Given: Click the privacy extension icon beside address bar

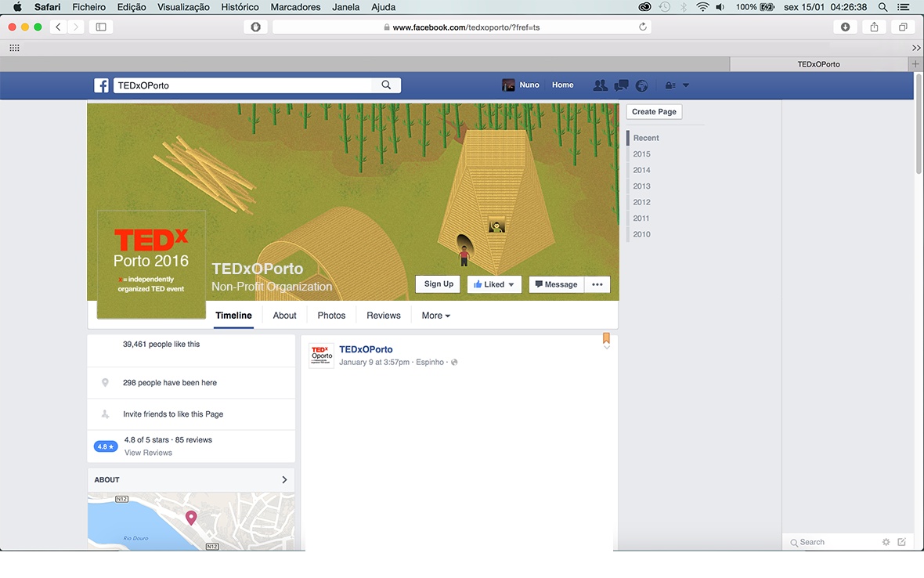Looking at the screenshot, I should pos(256,27).
